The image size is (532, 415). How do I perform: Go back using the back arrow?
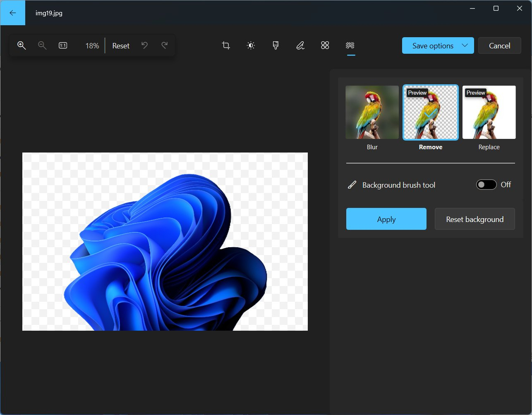point(12,13)
